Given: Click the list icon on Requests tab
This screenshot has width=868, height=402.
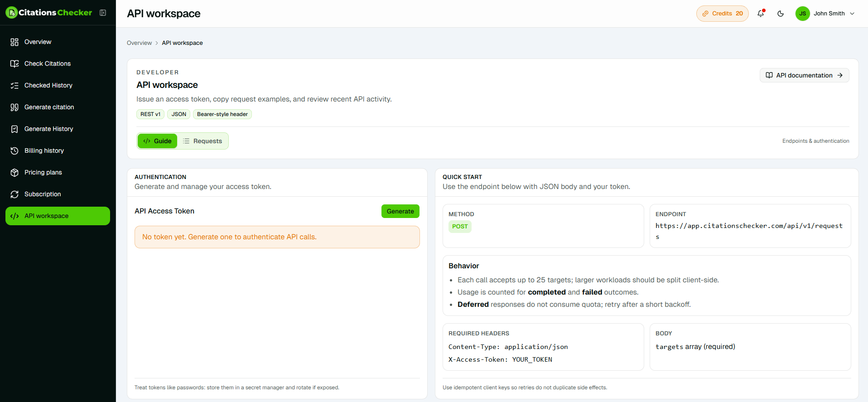Looking at the screenshot, I should click(x=186, y=141).
